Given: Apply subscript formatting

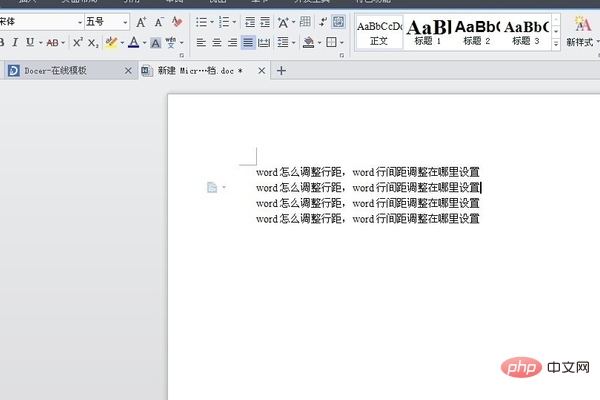Looking at the screenshot, I should tap(92, 42).
